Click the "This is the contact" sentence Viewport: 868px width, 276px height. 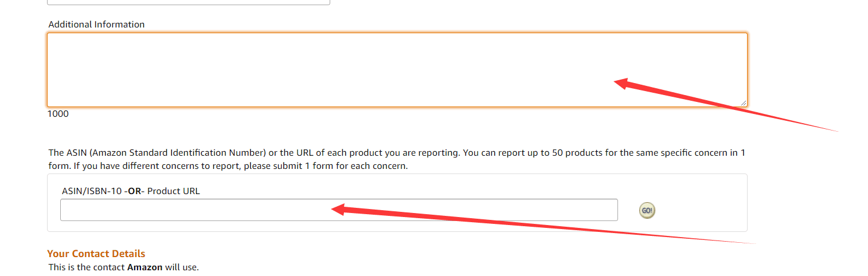click(x=87, y=267)
